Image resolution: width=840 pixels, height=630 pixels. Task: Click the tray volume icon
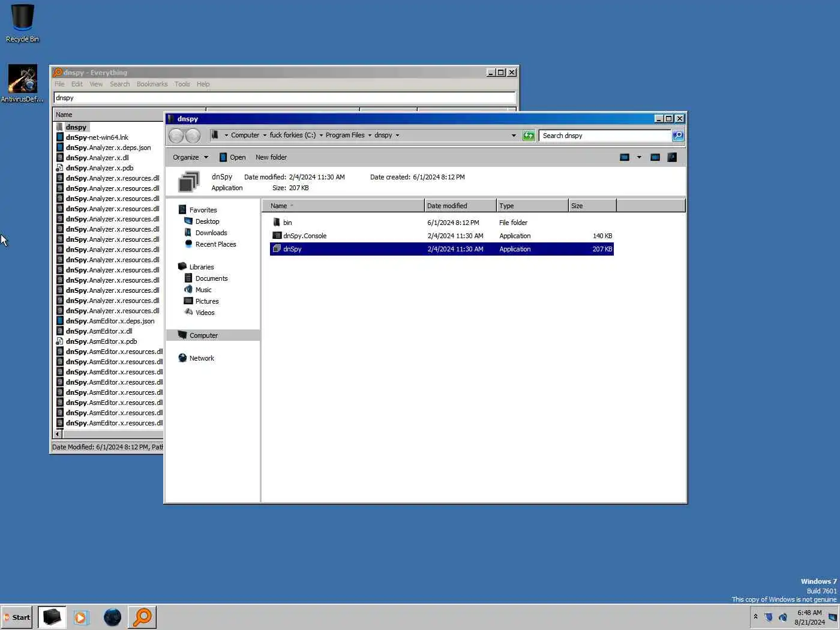(782, 617)
